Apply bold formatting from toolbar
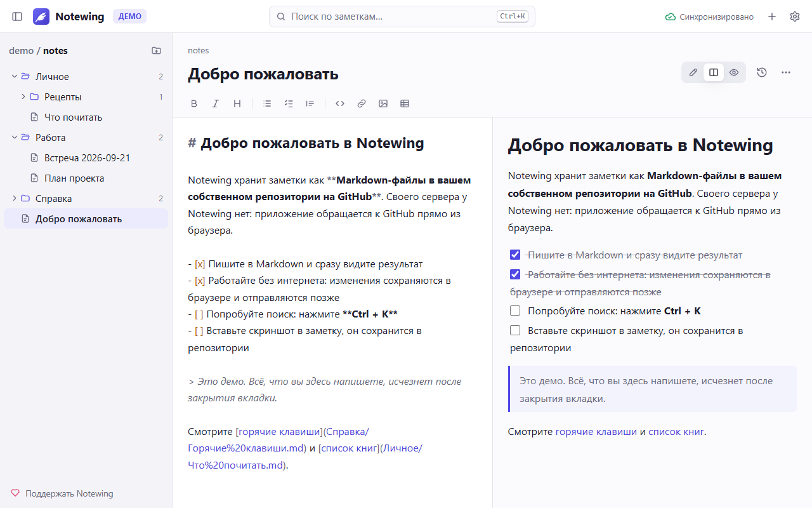This screenshot has width=812, height=508. [194, 104]
